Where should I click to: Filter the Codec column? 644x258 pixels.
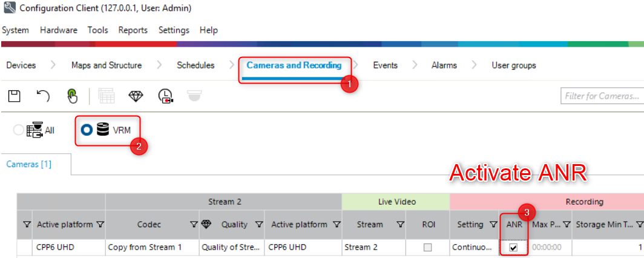[x=194, y=225]
